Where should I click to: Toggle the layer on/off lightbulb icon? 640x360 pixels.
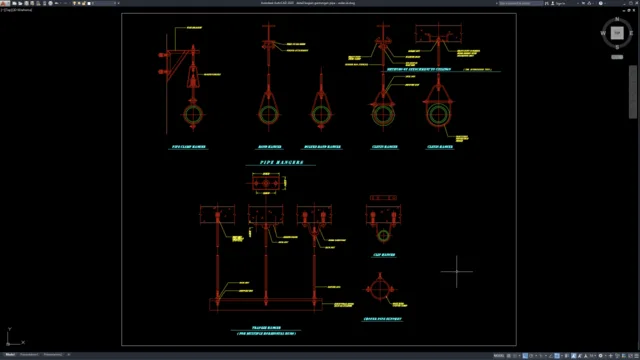[74, 3]
